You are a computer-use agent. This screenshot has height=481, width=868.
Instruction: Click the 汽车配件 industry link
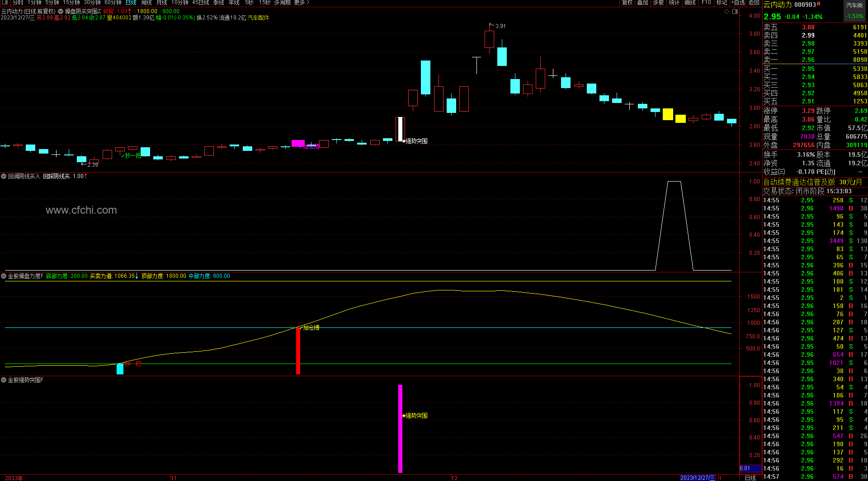tap(258, 18)
